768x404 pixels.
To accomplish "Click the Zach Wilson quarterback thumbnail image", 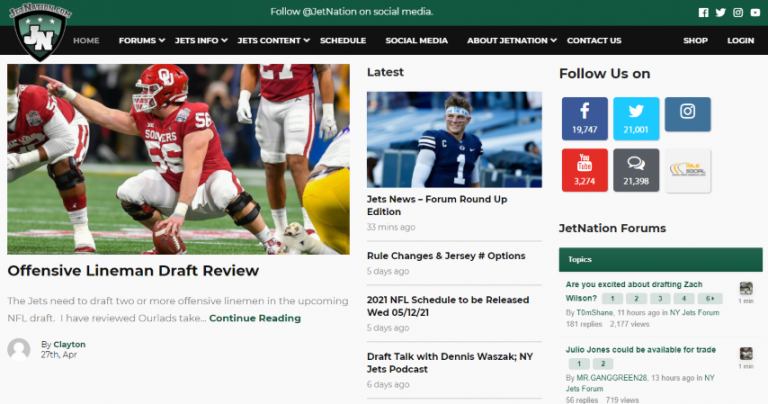I will tap(454, 139).
